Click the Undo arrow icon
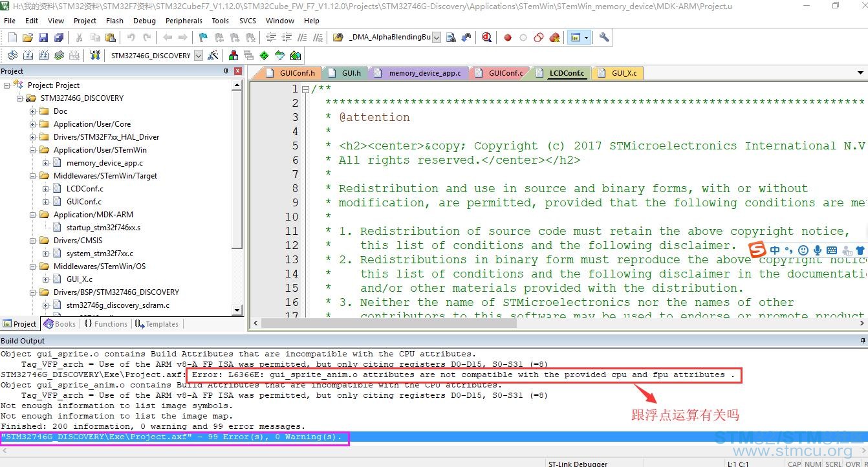Screen dimensions: 868x467 point(131,38)
